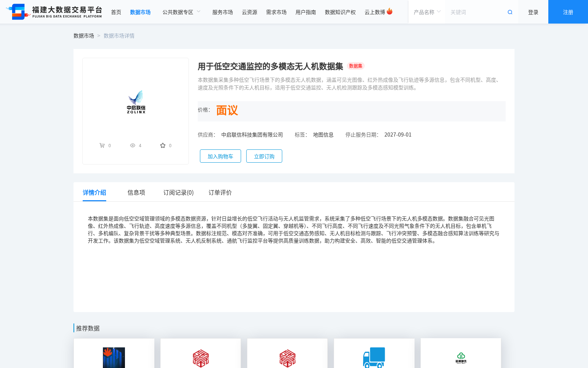
Task: Click the dataset title 用于低空交通监控的多模态无人机数据集
Action: 270,66
